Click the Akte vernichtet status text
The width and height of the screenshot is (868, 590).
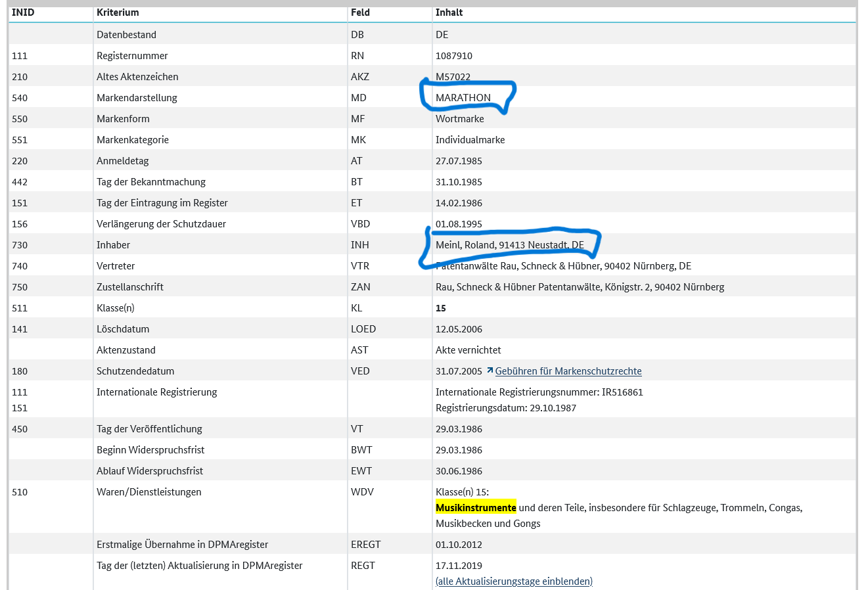(x=468, y=350)
